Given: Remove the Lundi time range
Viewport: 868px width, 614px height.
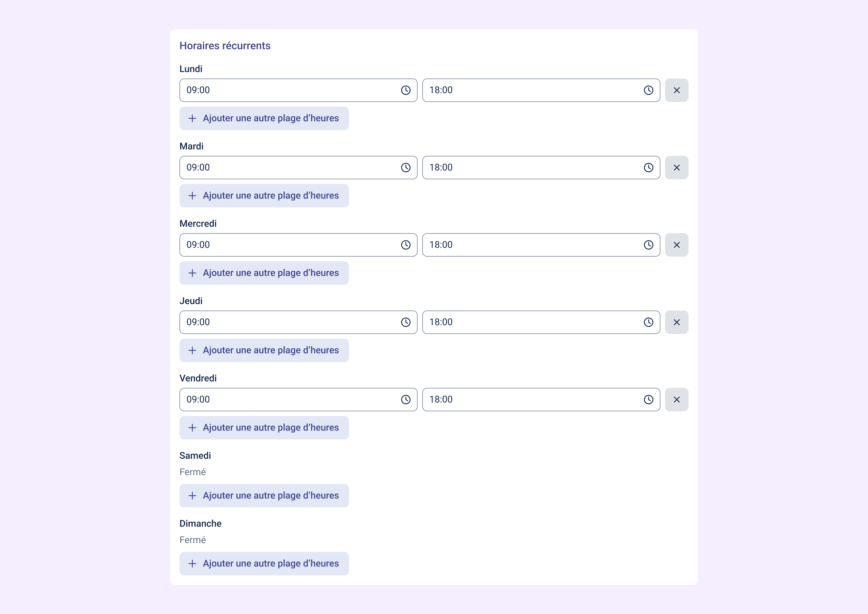Looking at the screenshot, I should pyautogui.click(x=677, y=90).
